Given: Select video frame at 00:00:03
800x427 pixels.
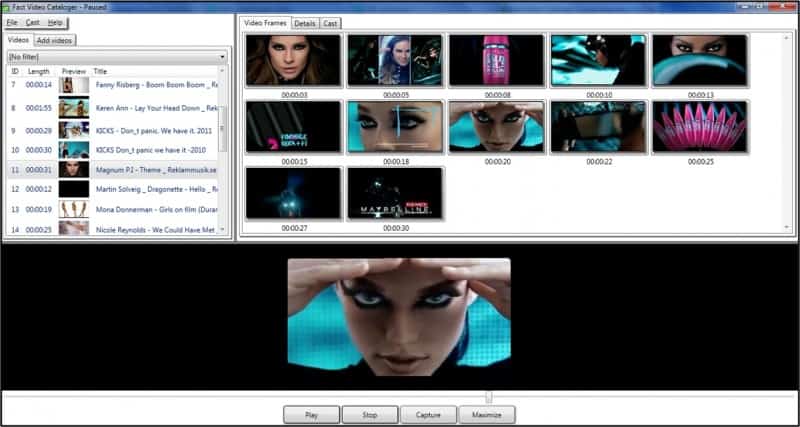Looking at the screenshot, I should (x=293, y=60).
